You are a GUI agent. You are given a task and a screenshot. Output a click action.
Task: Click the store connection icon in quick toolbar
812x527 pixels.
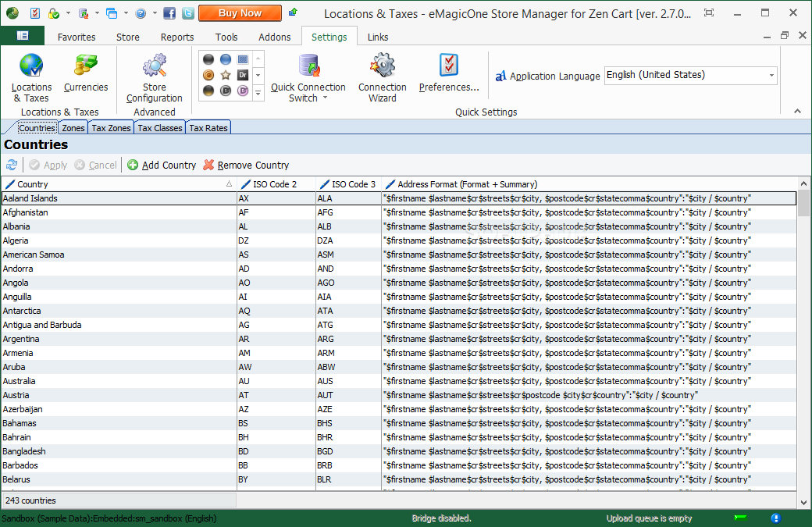pyautogui.click(x=83, y=13)
